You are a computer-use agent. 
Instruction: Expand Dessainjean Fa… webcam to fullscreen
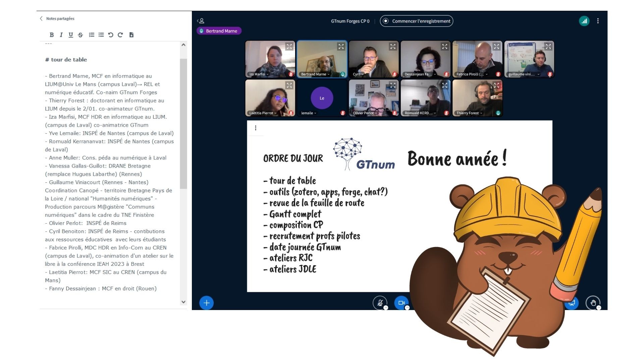445,47
